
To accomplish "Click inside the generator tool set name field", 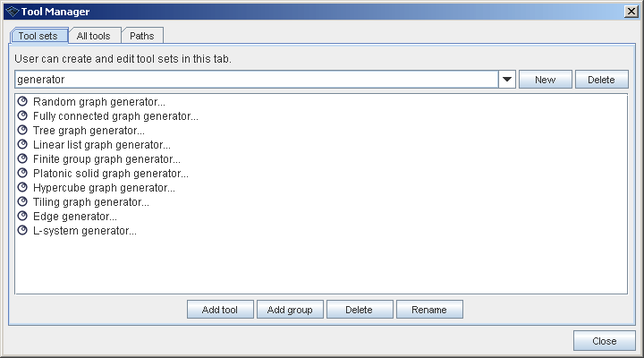I will click(255, 80).
